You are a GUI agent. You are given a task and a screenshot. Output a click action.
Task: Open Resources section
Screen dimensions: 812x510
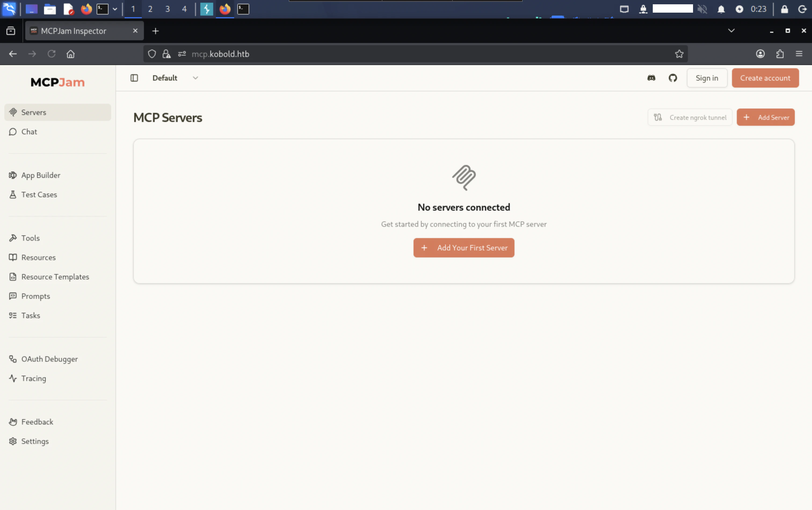pos(58,257)
